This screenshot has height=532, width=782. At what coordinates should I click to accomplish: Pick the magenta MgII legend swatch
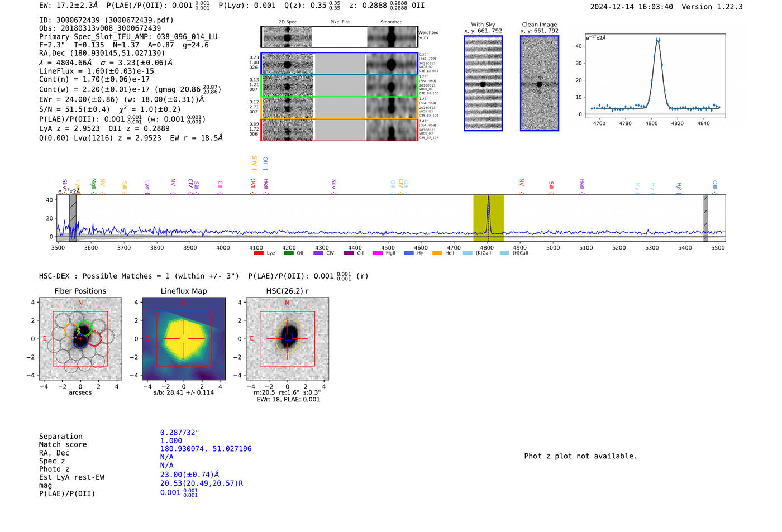click(378, 253)
